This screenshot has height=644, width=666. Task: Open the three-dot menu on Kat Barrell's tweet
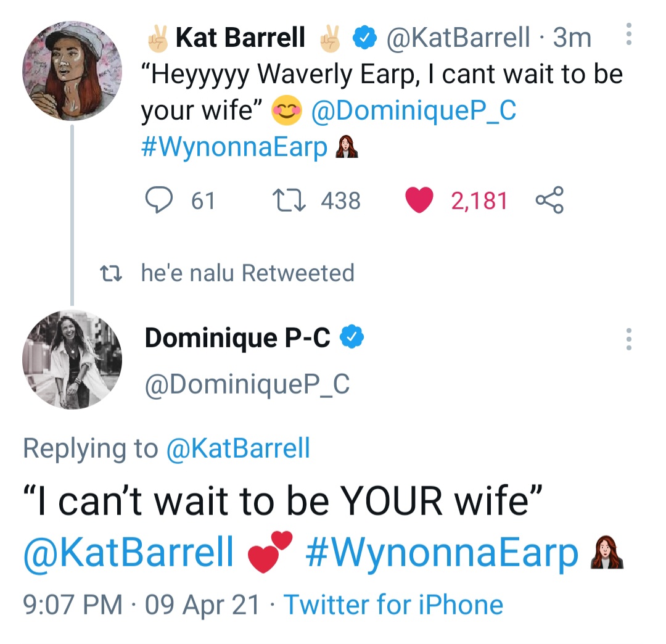(628, 34)
